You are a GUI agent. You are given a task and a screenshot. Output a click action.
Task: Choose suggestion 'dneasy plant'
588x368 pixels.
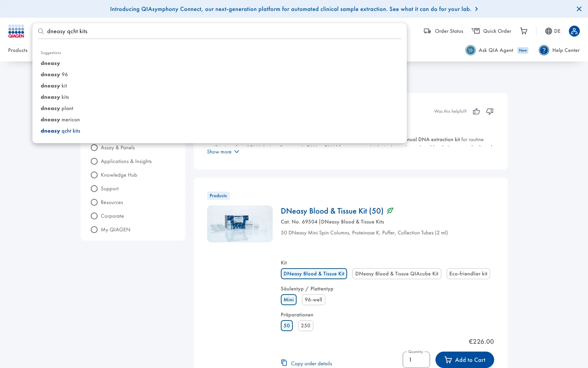pyautogui.click(x=57, y=108)
